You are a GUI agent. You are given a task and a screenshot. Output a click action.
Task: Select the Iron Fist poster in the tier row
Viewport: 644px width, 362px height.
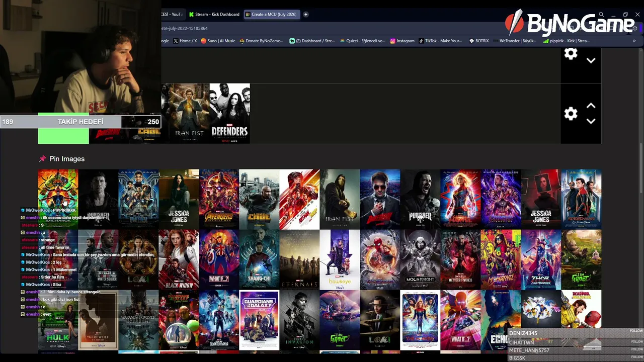pyautogui.click(x=189, y=114)
